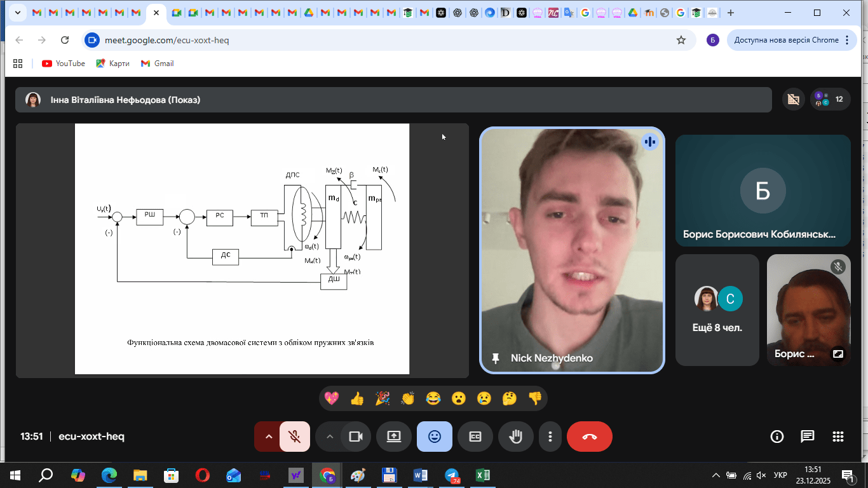Open the YouTube bookmark
Screen dimensions: 868x488
click(64, 64)
